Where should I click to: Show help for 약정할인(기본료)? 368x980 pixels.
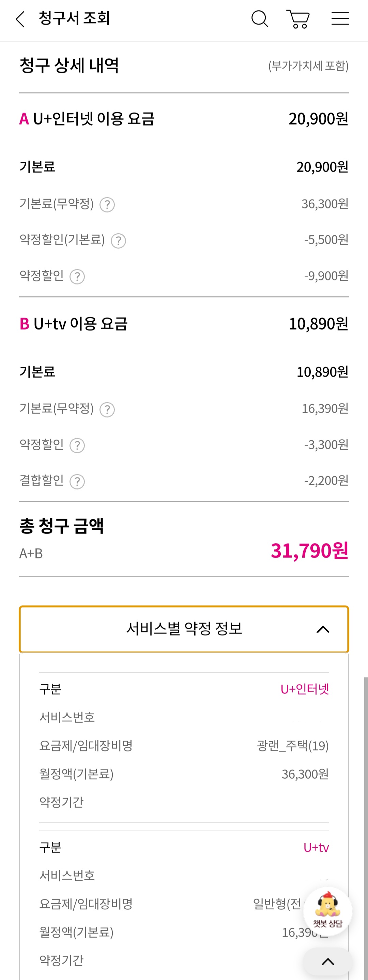(118, 241)
